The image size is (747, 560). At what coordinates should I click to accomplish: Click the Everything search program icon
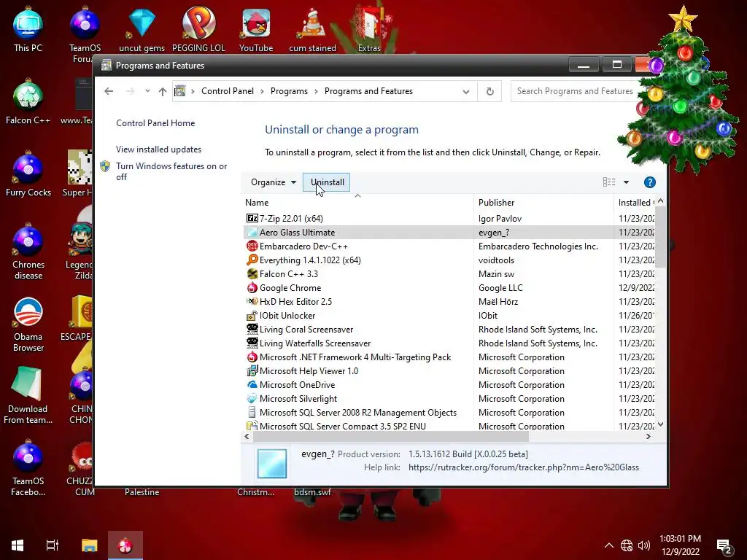252,260
